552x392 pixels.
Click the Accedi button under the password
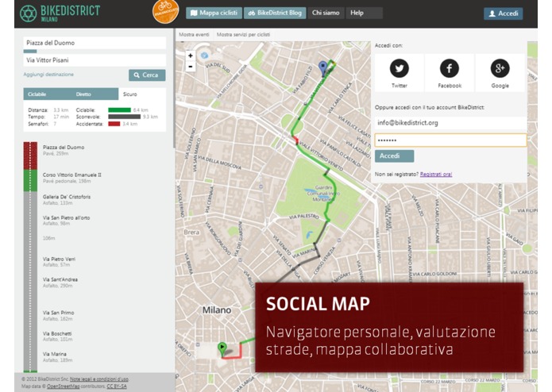point(394,156)
